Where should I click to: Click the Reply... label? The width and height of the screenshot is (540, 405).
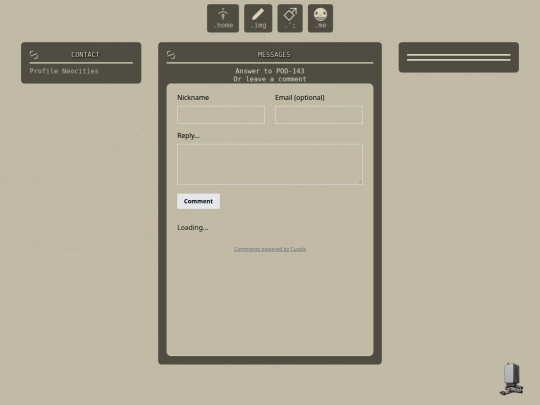pos(188,136)
